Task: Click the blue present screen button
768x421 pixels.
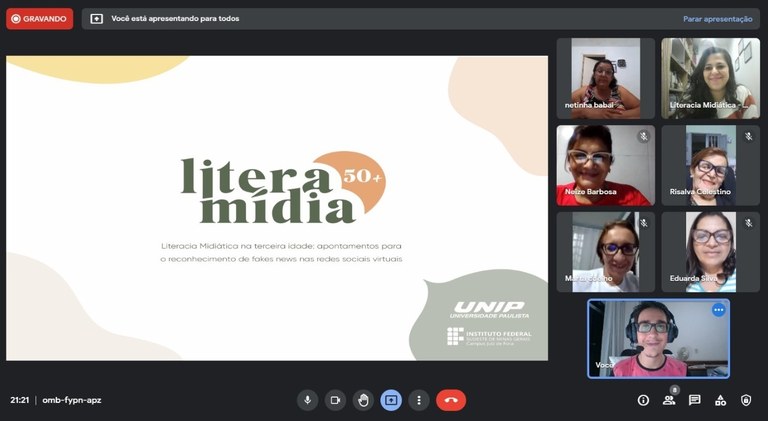Action: point(391,400)
